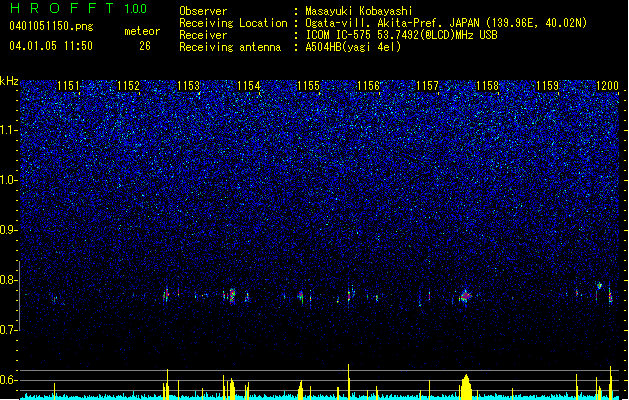Click the ICOM IC-575 receiver text
Screen dimensions: 629x400
tap(401, 35)
